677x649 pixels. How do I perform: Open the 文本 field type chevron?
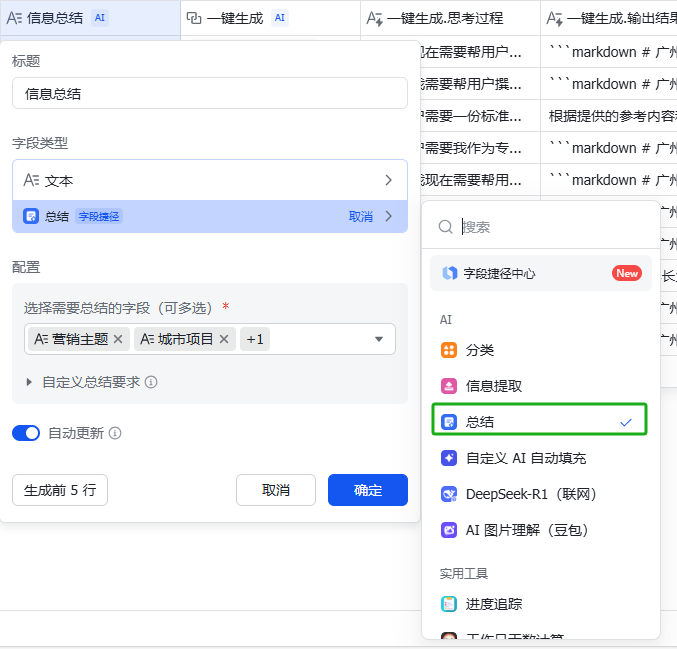389,180
